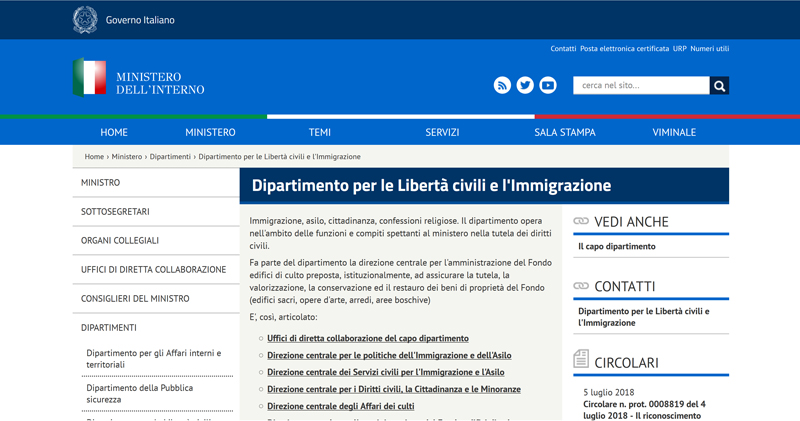Expand DIPARTIMENTI in the left sidebar

point(109,328)
